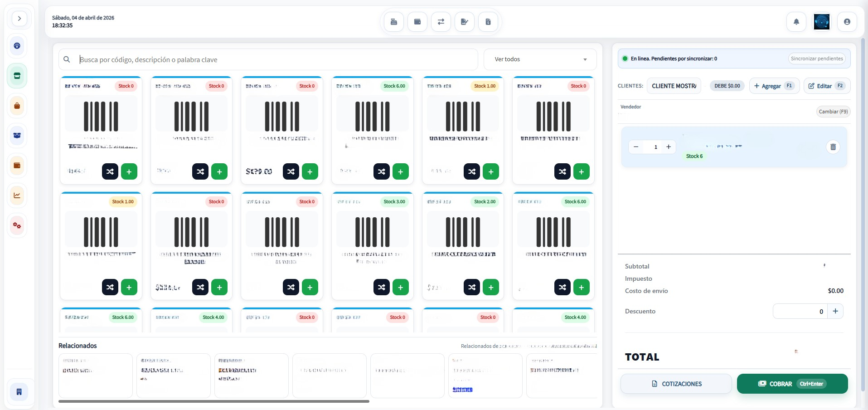Screen dimensions: 868x410
Task: Select the green POS module icon in the sidebar
Action: pyautogui.click(x=17, y=75)
